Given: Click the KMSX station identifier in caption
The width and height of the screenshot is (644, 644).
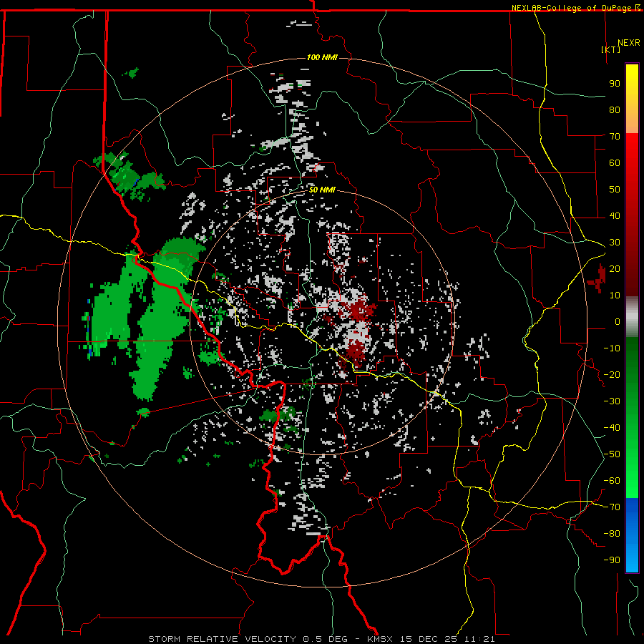Looking at the screenshot, I should pos(380,639).
